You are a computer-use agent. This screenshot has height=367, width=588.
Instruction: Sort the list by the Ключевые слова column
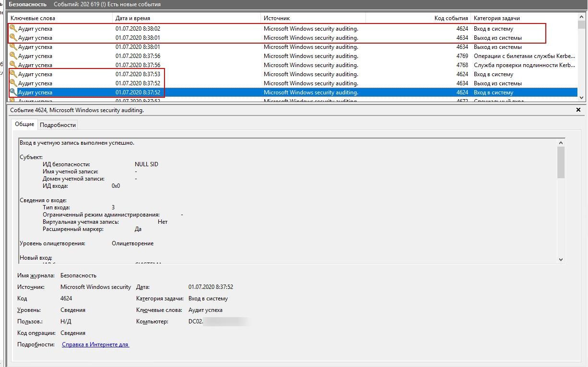(60, 18)
